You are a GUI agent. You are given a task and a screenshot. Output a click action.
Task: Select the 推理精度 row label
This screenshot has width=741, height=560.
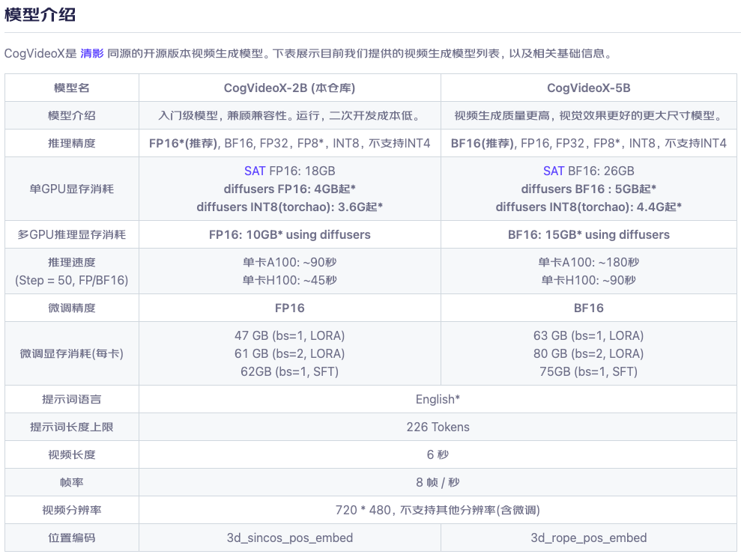pos(72,143)
